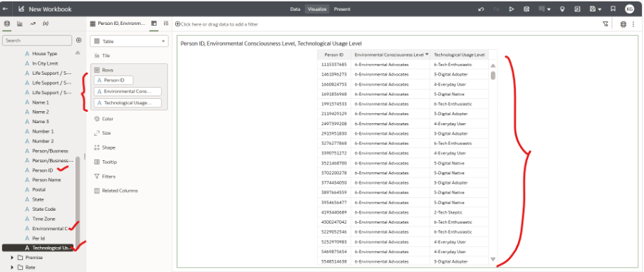Click the filter bar options funnel icon
The width and height of the screenshot is (644, 272).
click(605, 24)
